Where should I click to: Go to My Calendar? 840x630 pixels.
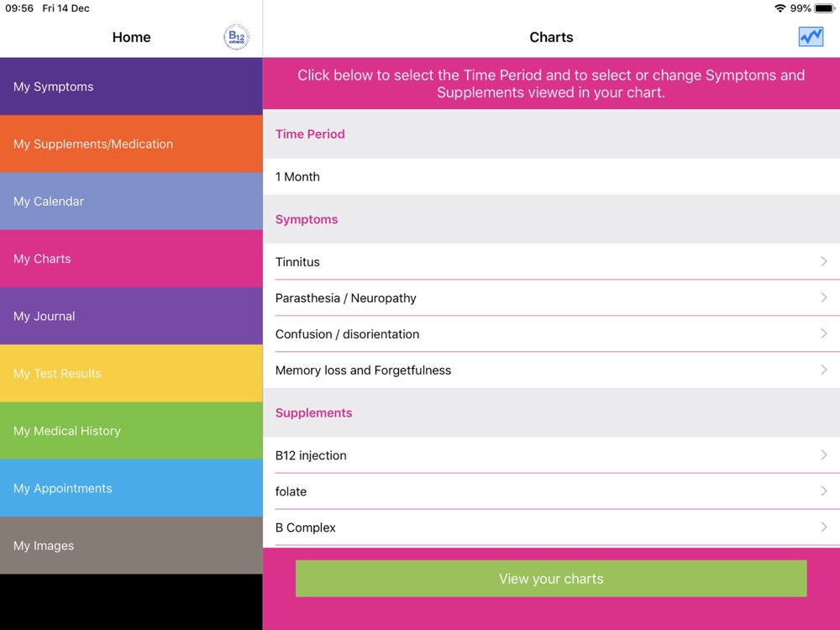pyautogui.click(x=131, y=201)
